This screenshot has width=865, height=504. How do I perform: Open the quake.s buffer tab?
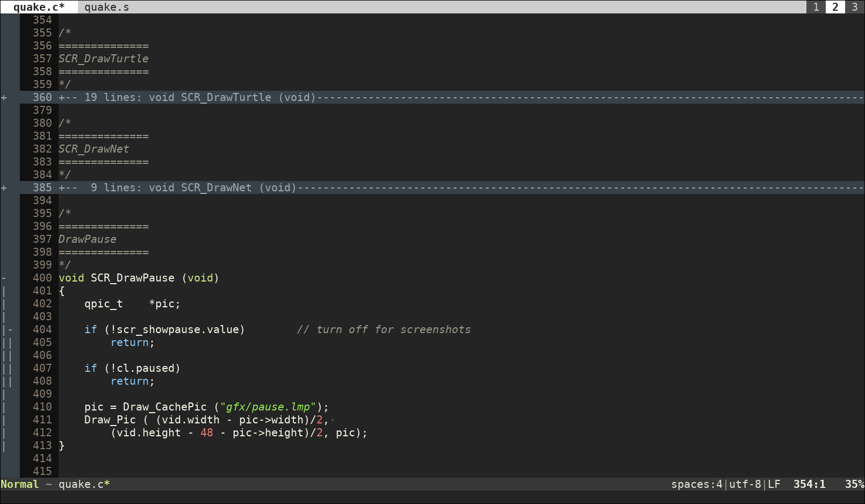106,7
